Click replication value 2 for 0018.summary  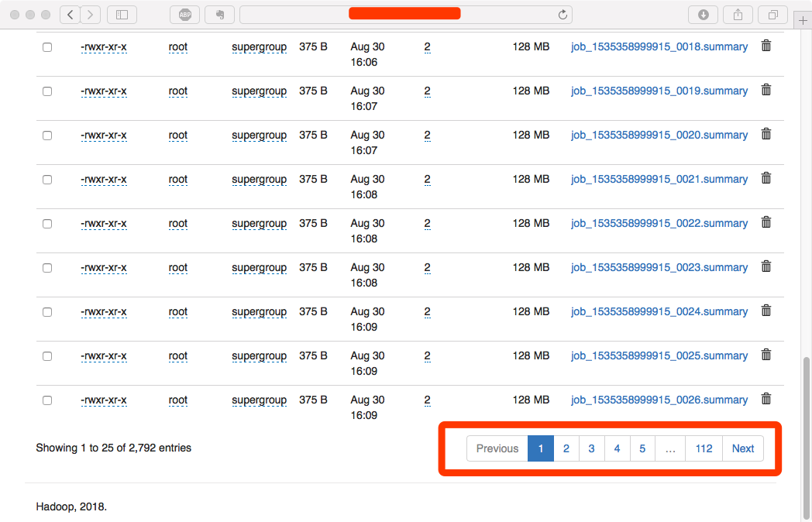pyautogui.click(x=427, y=47)
